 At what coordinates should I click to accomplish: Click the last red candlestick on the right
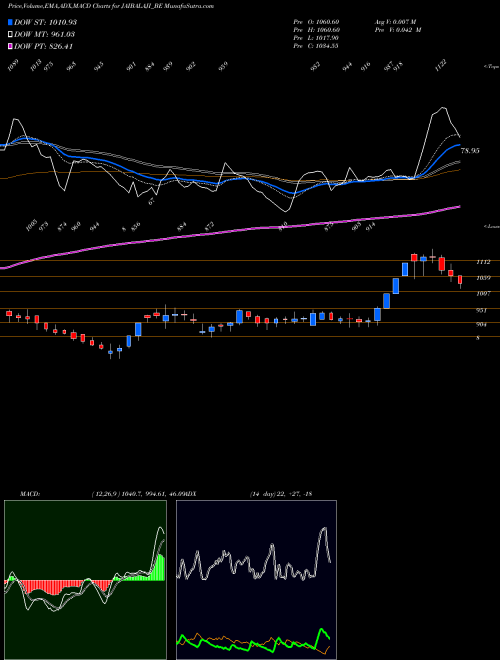click(x=460, y=280)
